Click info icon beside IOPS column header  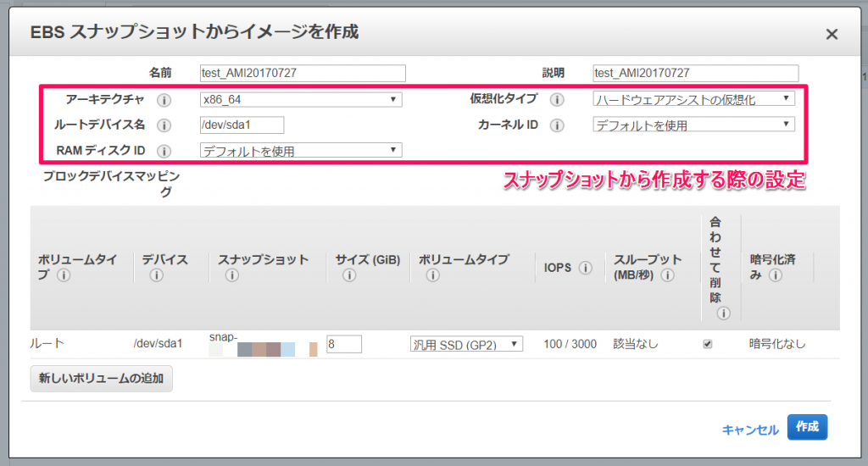pos(586,268)
